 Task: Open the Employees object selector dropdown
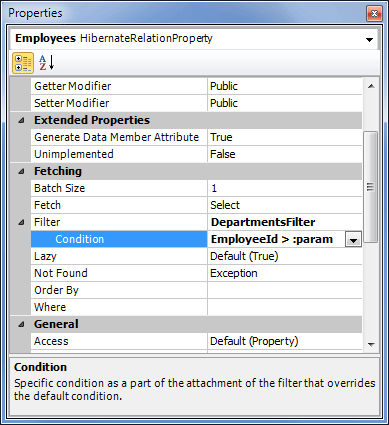369,40
